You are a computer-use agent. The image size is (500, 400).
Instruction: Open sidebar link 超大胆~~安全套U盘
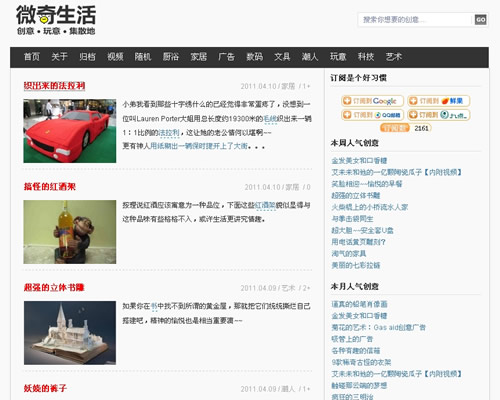tap(362, 230)
